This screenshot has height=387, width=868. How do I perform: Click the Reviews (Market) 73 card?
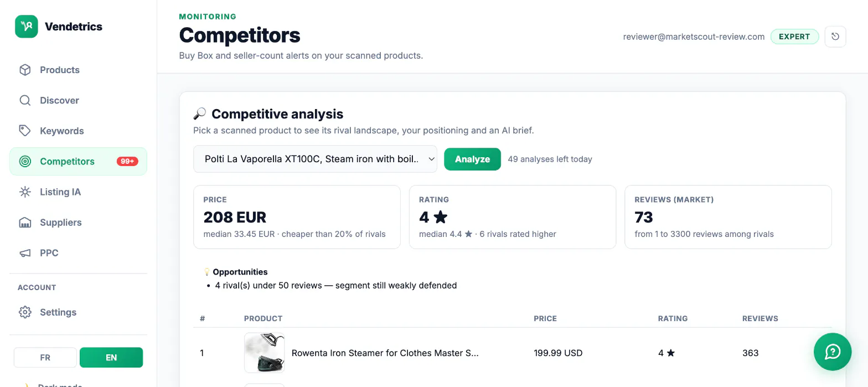point(728,217)
